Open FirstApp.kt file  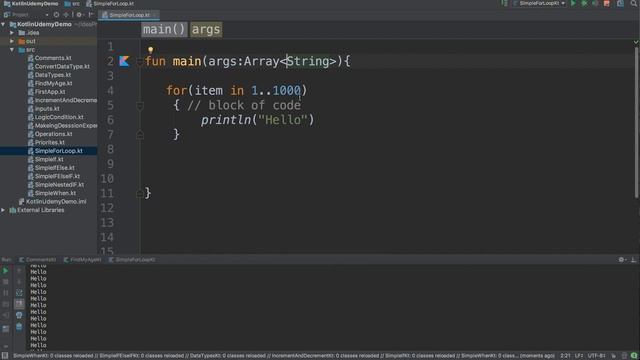[46, 92]
